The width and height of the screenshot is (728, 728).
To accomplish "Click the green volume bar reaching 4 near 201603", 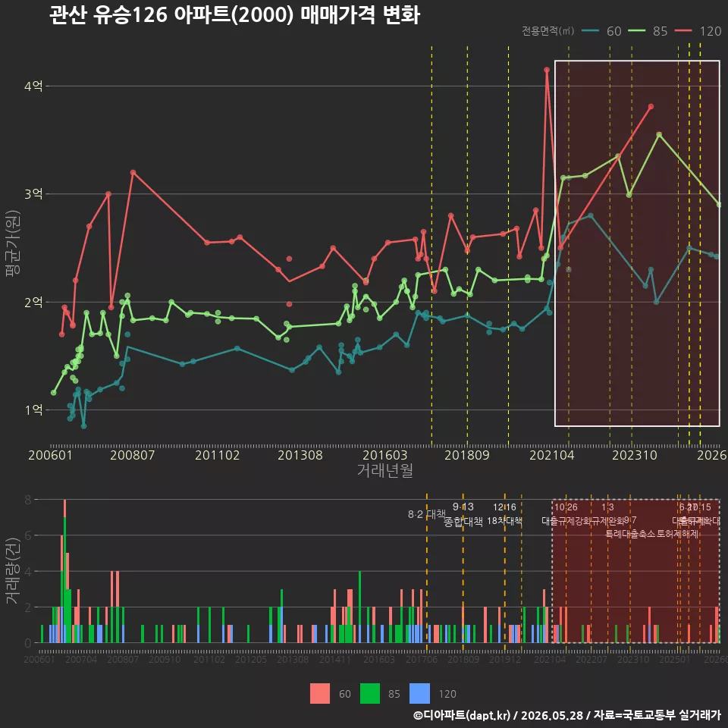I will (359, 607).
